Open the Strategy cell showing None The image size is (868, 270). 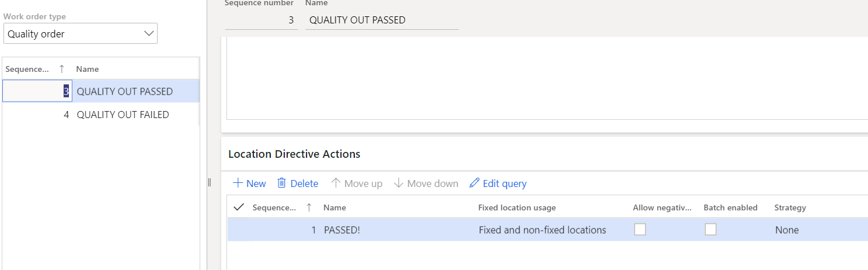[x=787, y=230]
